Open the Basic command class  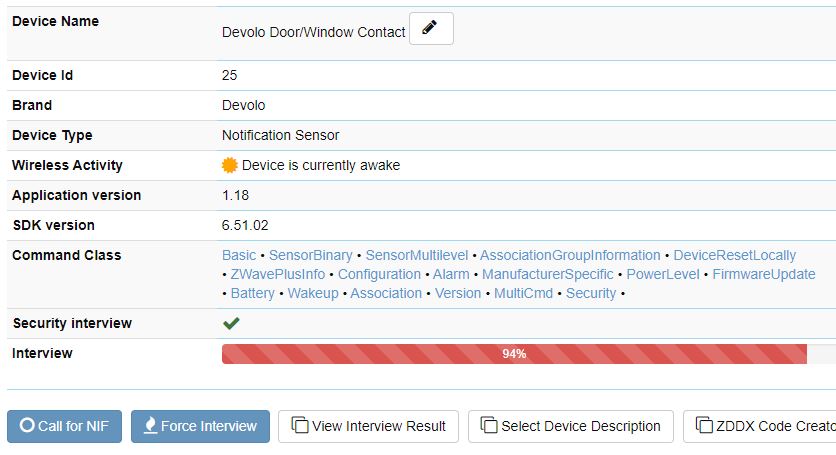239,256
